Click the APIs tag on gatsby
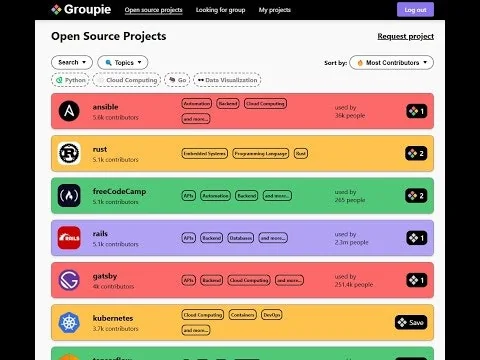480x360 pixels. coord(189,280)
